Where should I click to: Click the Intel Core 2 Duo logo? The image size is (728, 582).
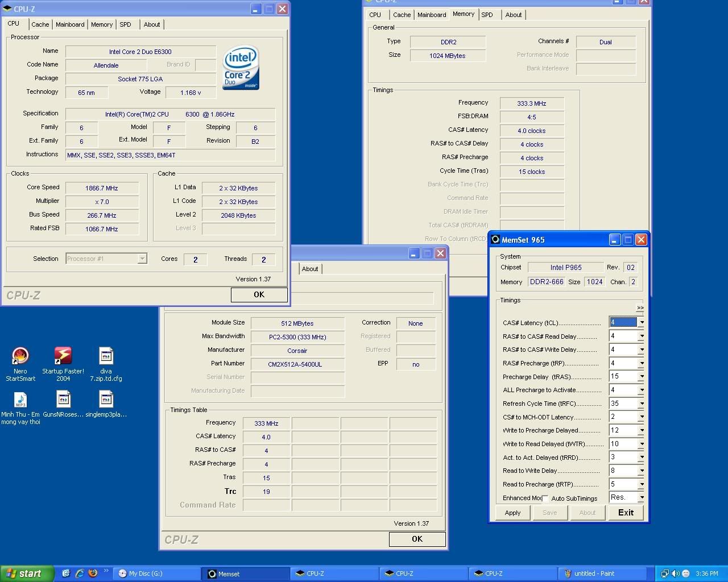pos(241,68)
